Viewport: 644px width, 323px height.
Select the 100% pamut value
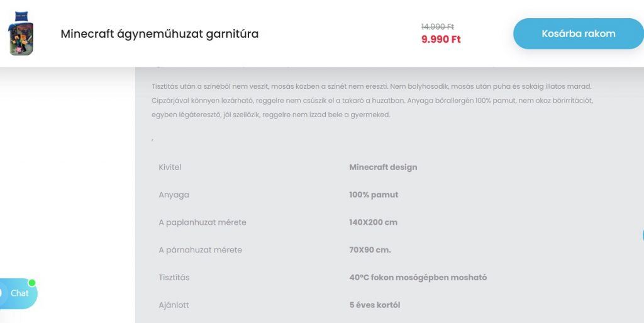pos(374,195)
